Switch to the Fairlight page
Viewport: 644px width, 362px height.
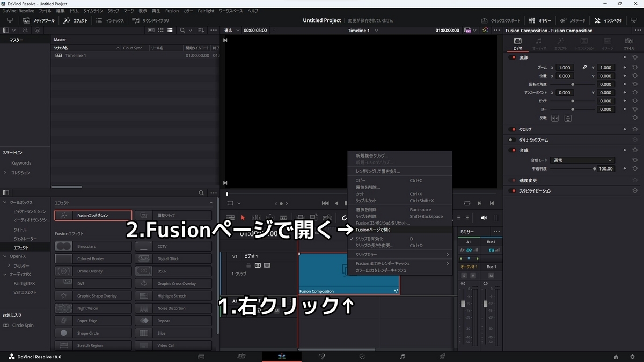pyautogui.click(x=402, y=356)
